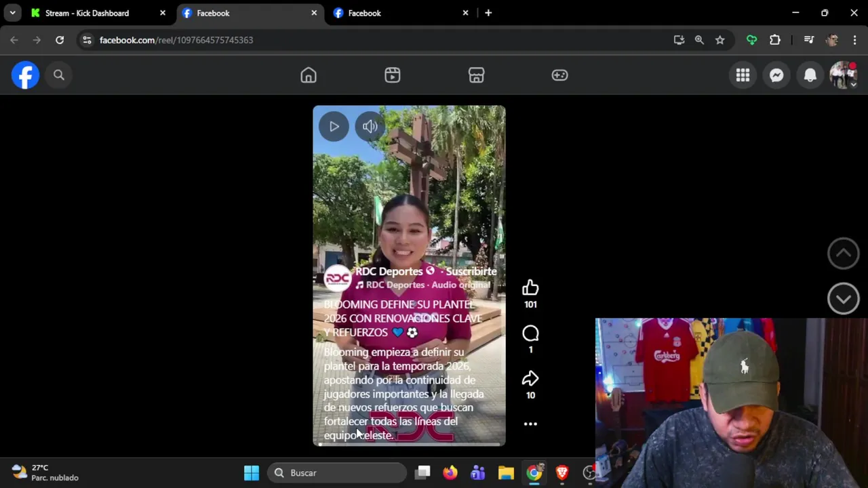Open the green extension icon
This screenshot has width=868, height=488.
click(752, 40)
